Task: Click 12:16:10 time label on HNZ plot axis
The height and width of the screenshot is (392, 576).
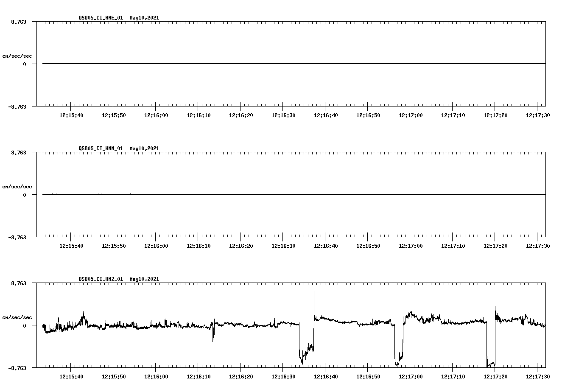Action: coord(199,376)
